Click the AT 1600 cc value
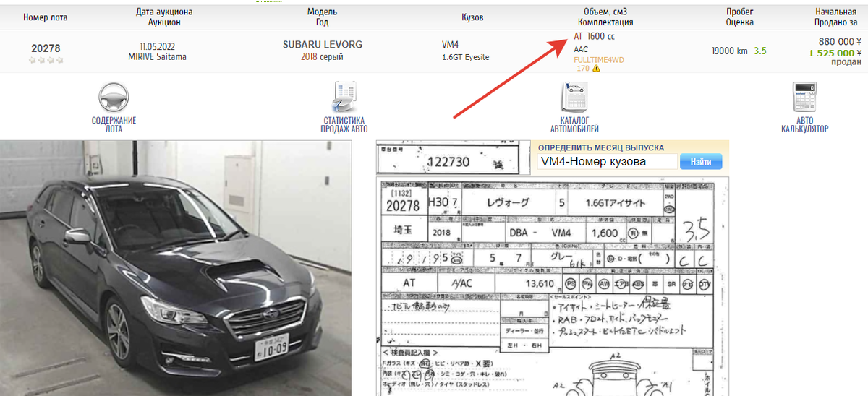 pos(594,36)
